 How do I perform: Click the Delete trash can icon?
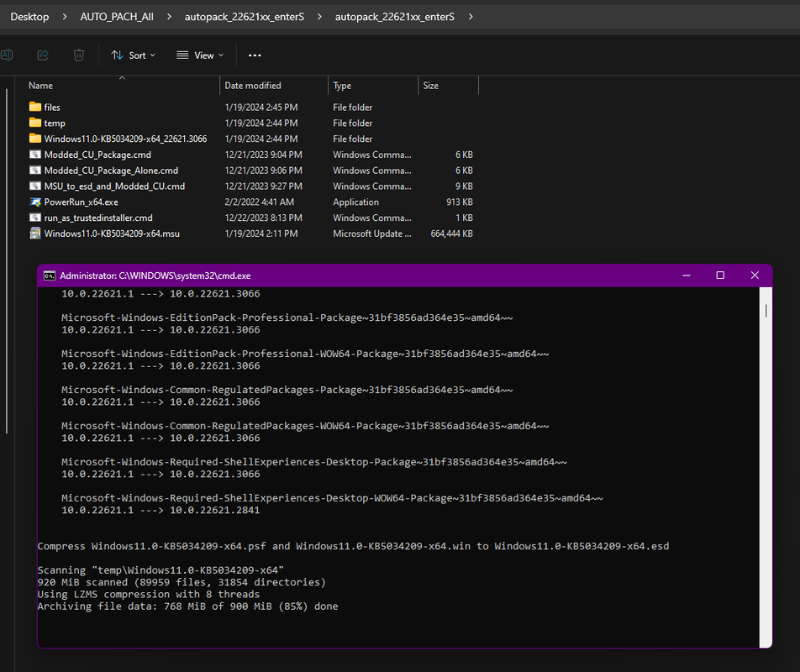(79, 55)
